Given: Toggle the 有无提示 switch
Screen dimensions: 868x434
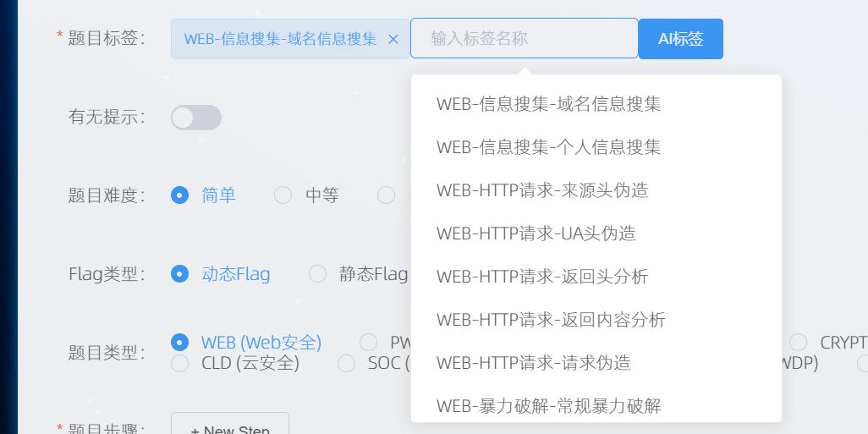Looking at the screenshot, I should point(196,118).
